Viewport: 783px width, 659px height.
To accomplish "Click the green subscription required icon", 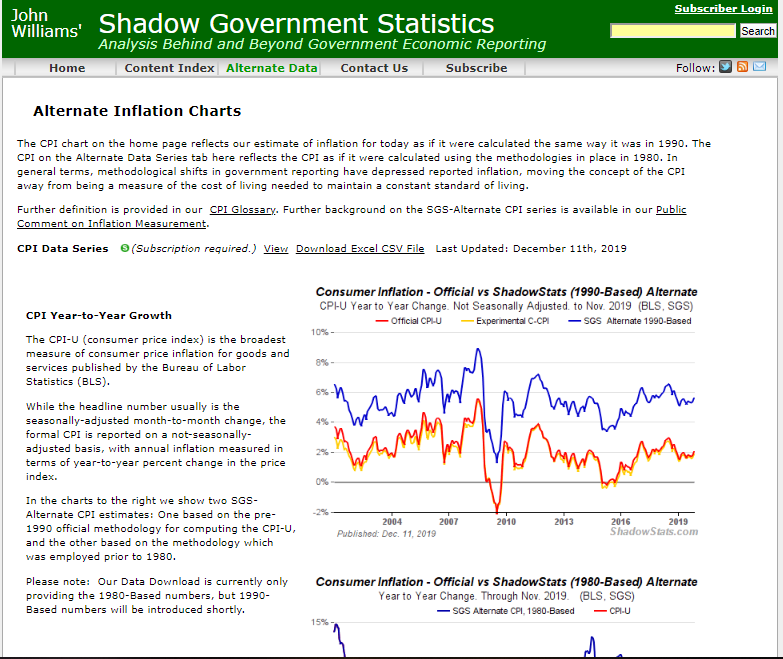I will (124, 248).
